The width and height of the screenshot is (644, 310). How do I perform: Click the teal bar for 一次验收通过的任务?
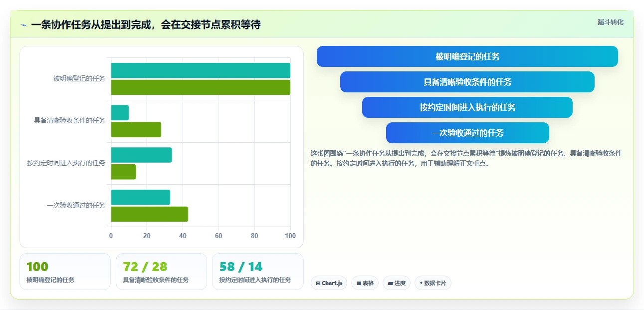140,197
